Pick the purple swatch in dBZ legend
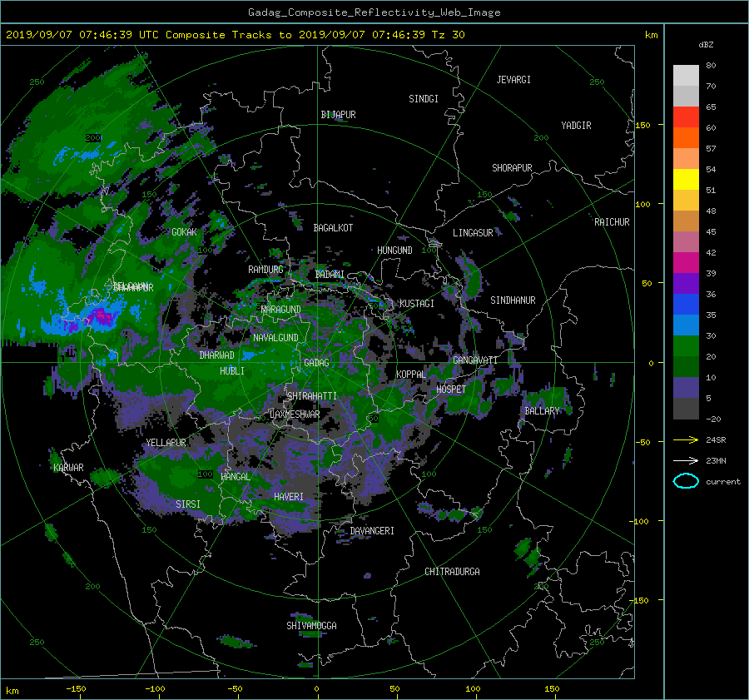 [x=686, y=283]
